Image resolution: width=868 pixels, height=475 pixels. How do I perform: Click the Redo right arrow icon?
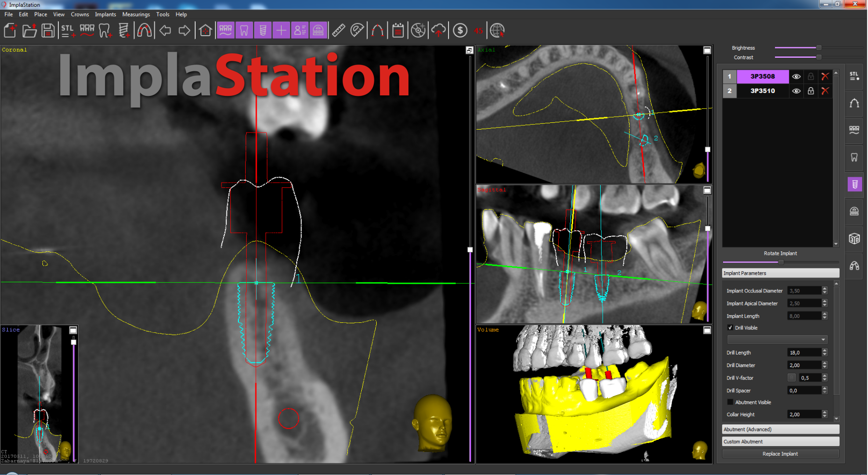184,31
